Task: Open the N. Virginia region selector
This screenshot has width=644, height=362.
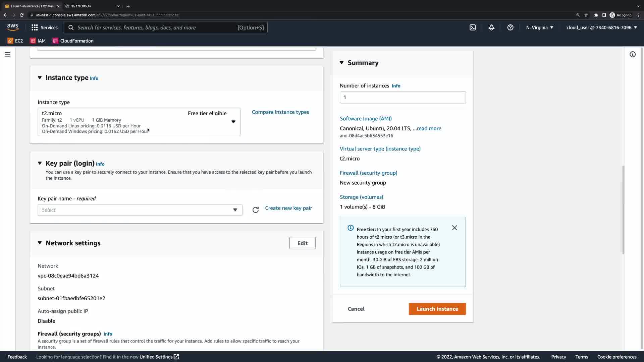Action: 540,27
